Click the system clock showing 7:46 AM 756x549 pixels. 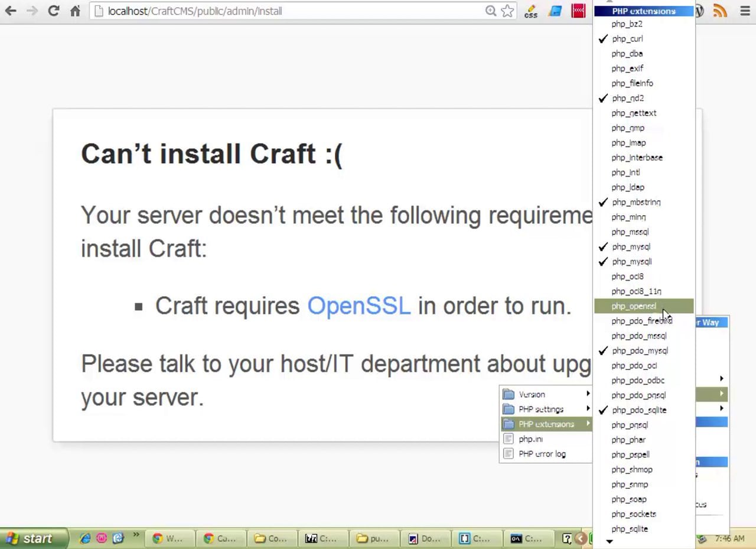coord(729,539)
